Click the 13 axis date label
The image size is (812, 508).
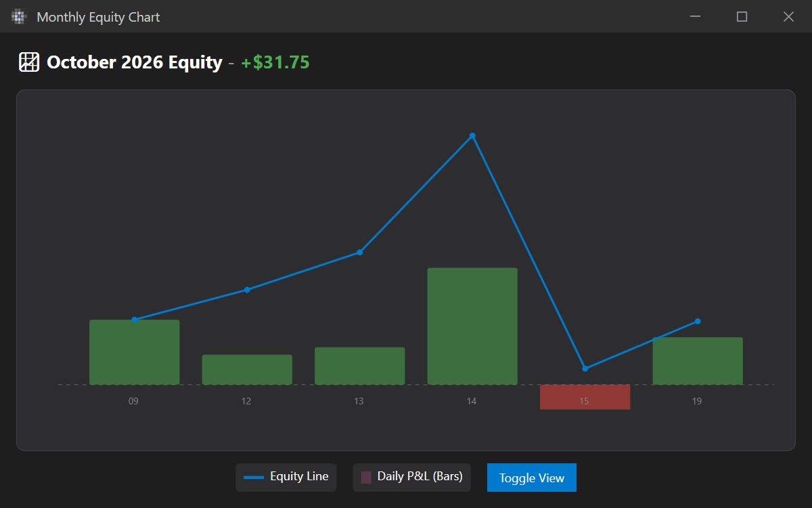coord(359,401)
